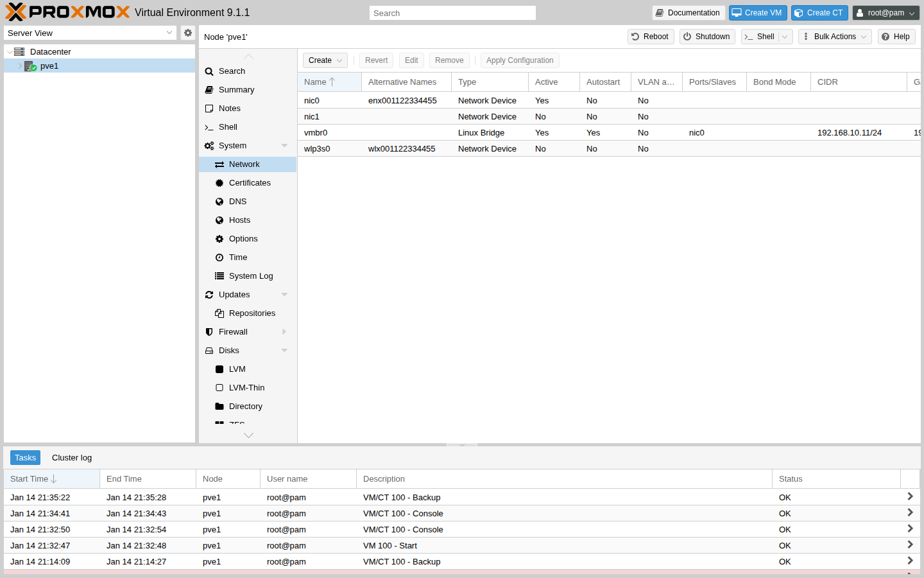Click the gear icon beside Server View
The width and height of the screenshot is (924, 578).
click(187, 33)
